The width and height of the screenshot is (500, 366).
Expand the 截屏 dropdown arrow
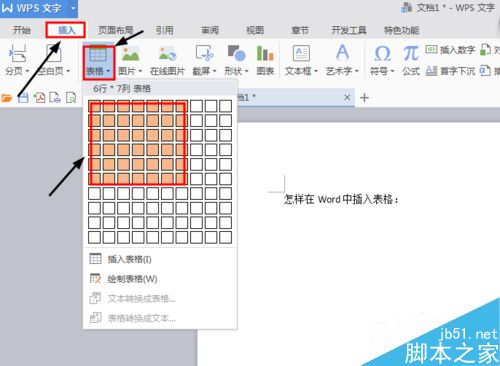[x=214, y=71]
